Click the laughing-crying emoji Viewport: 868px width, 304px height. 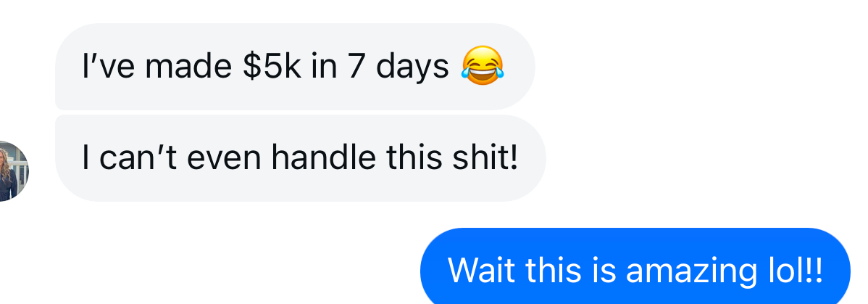483,65
